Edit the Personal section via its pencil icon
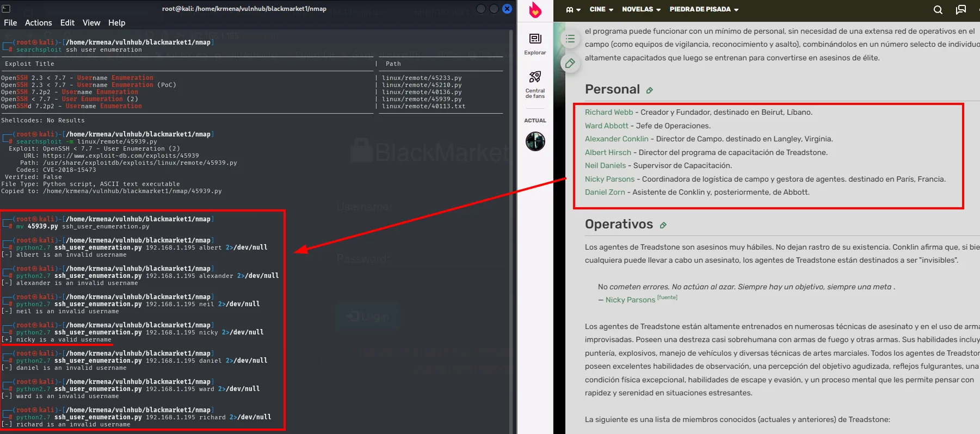Screen dimensions: 980x434 click(650, 90)
